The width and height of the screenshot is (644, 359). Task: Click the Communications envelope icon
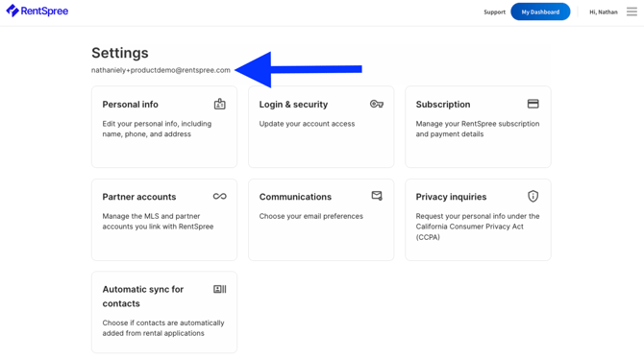(x=377, y=196)
